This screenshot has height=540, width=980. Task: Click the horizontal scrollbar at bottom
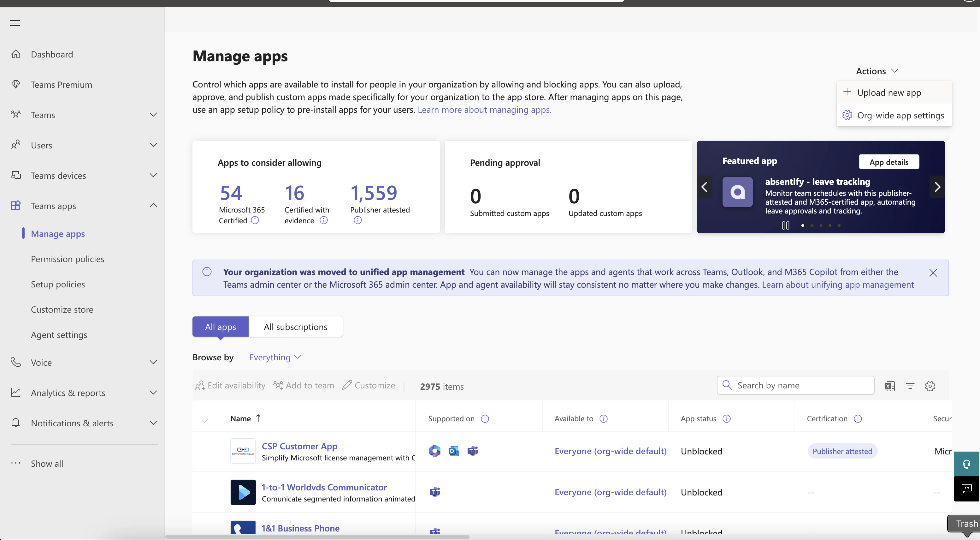click(317, 537)
